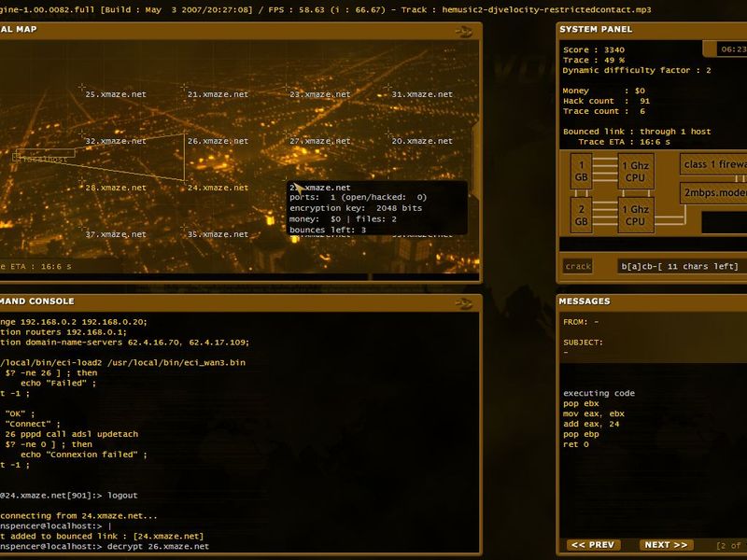This screenshot has width=747, height=560.
Task: Select the 2mbps modem component
Action: 713,193
